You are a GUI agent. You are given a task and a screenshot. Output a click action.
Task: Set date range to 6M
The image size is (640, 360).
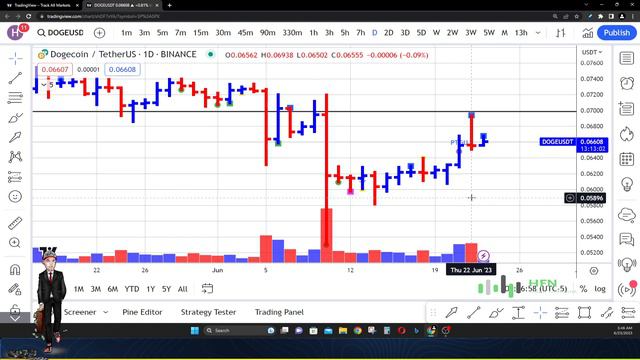(x=113, y=289)
